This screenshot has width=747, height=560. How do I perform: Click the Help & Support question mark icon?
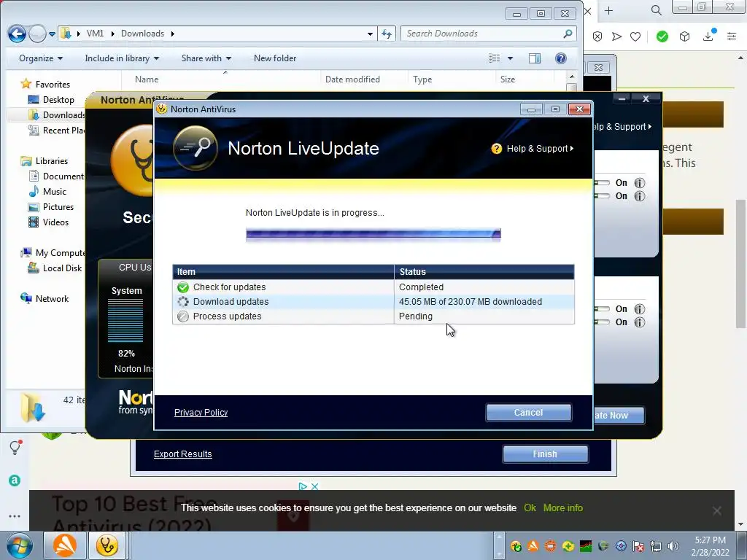pyautogui.click(x=496, y=149)
